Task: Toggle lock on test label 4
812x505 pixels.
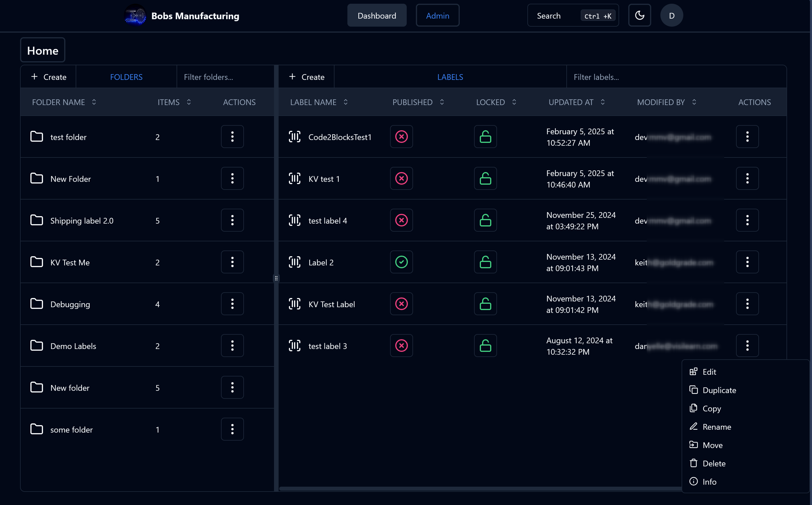Action: tap(485, 220)
